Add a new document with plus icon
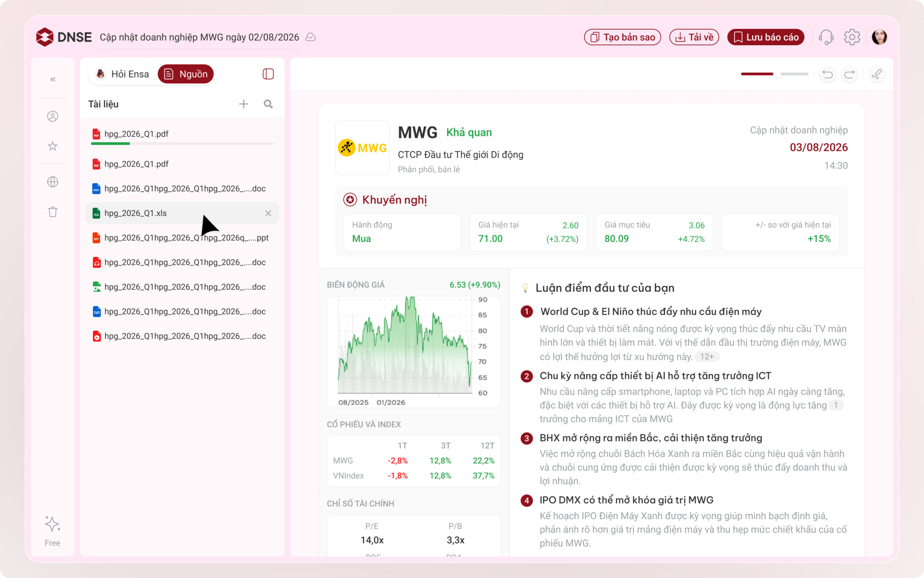 pyautogui.click(x=244, y=104)
